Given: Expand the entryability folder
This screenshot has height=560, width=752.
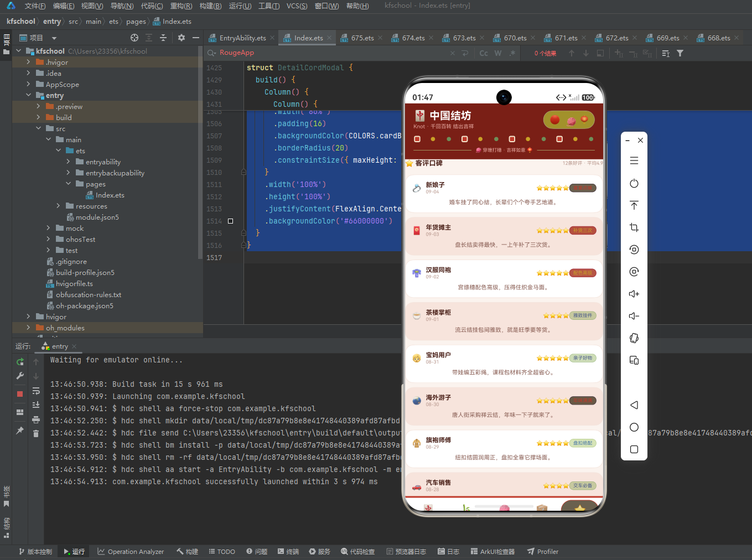Looking at the screenshot, I should pos(68,162).
